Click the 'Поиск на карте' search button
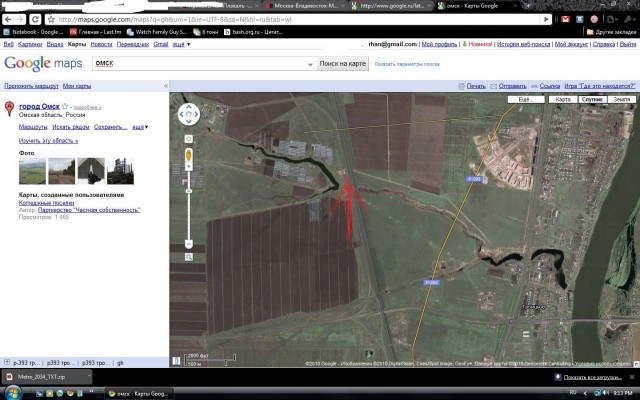This screenshot has height=400, width=640. (342, 64)
